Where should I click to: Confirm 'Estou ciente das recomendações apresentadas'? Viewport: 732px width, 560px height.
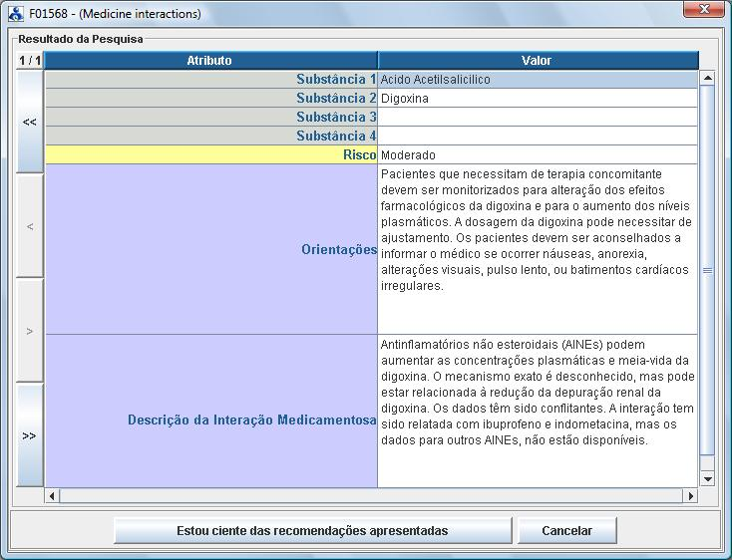312,531
